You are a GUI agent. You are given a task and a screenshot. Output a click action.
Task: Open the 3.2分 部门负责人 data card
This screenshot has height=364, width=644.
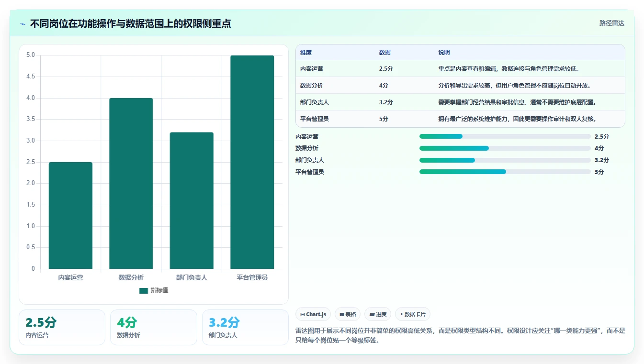point(245,327)
